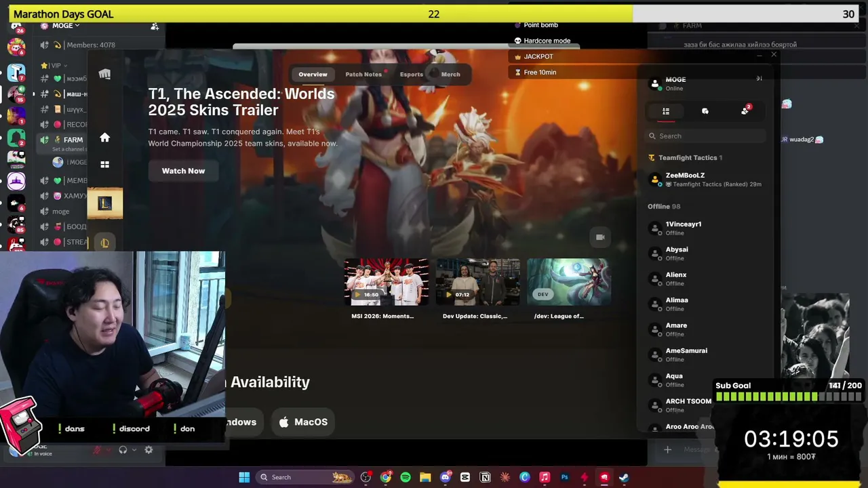868x488 pixels.
Task: Open File Explorer from the taskbar
Action: point(425,477)
